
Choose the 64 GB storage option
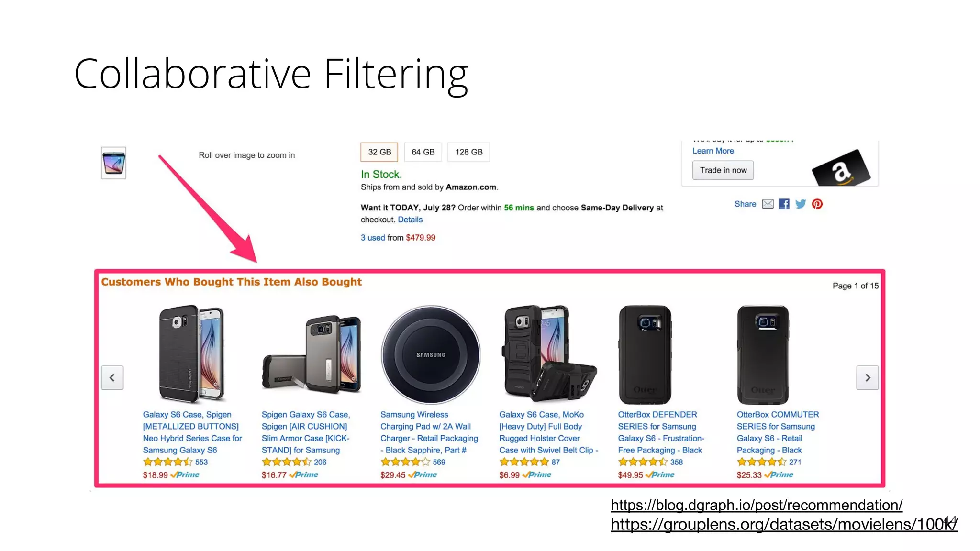(423, 152)
